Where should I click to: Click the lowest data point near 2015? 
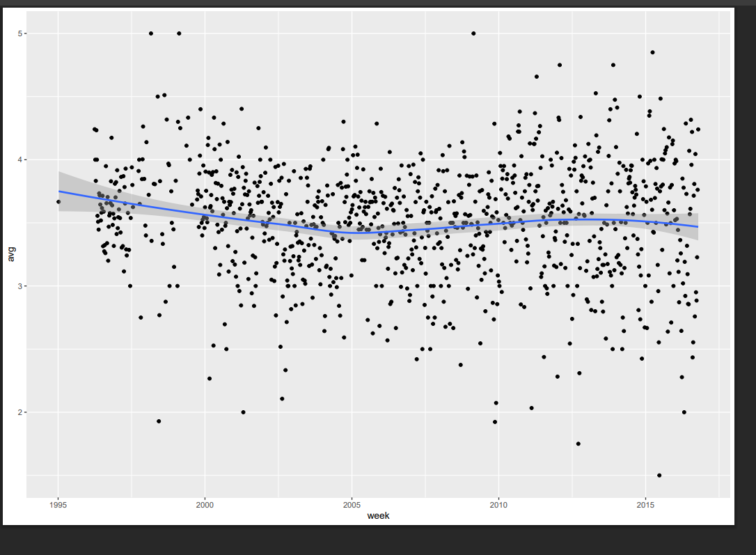[659, 476]
